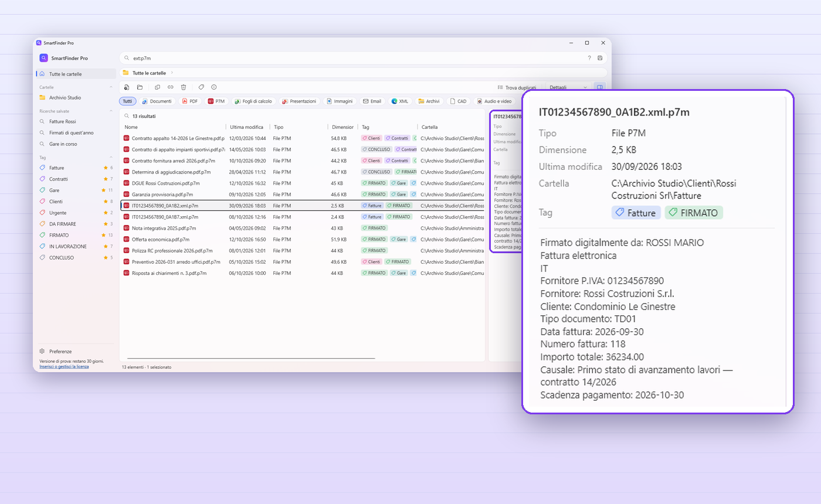
Task: Click the open file icon in the toolbar
Action: pyautogui.click(x=127, y=87)
